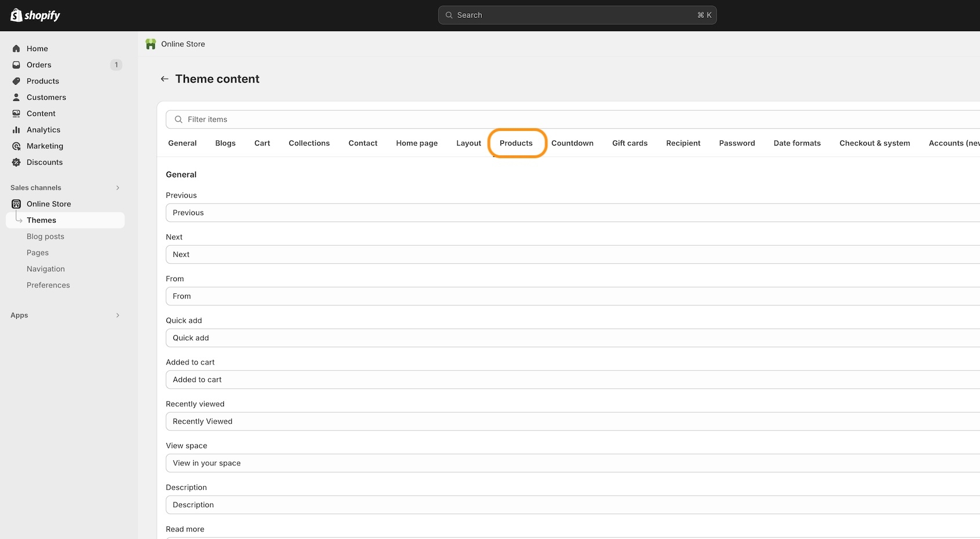
Task: Focus the top Search bar
Action: pyautogui.click(x=577, y=15)
